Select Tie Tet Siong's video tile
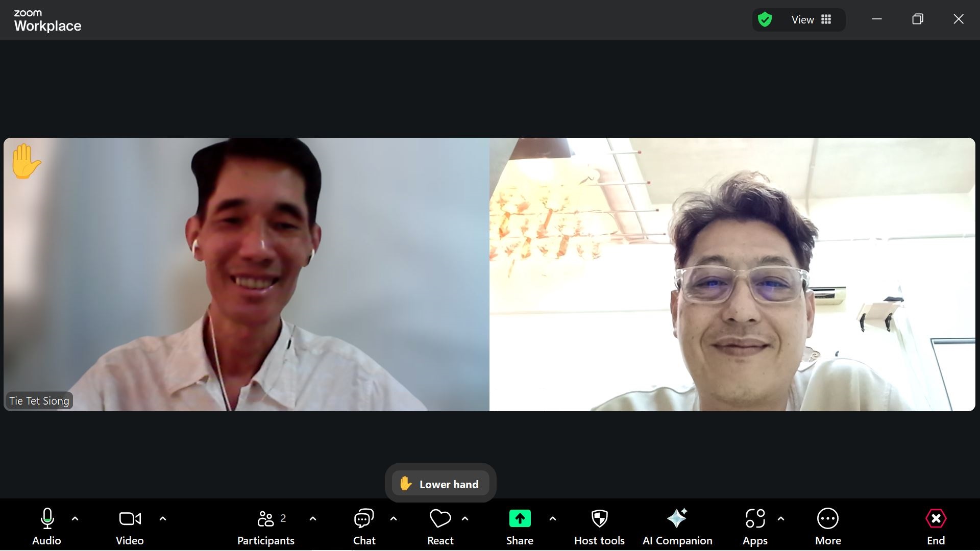The image size is (980, 551). (247, 274)
